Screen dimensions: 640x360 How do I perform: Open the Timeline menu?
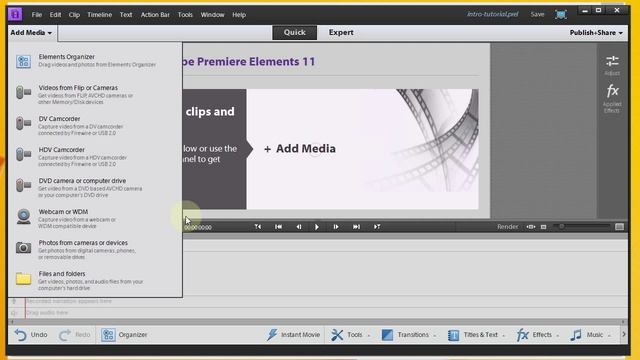coord(100,15)
